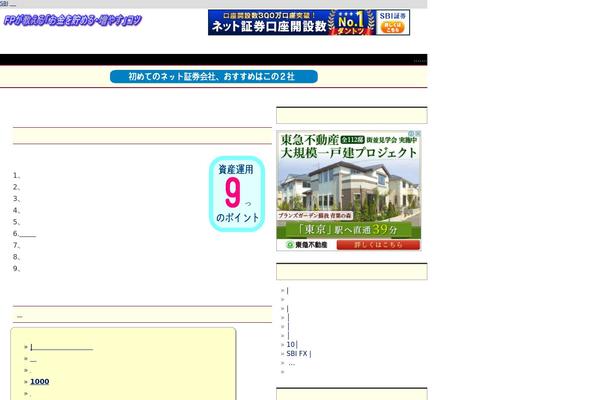Screen dimensions: 600x400
Task: Open the sidebar link starting with 10
Action: (292, 344)
